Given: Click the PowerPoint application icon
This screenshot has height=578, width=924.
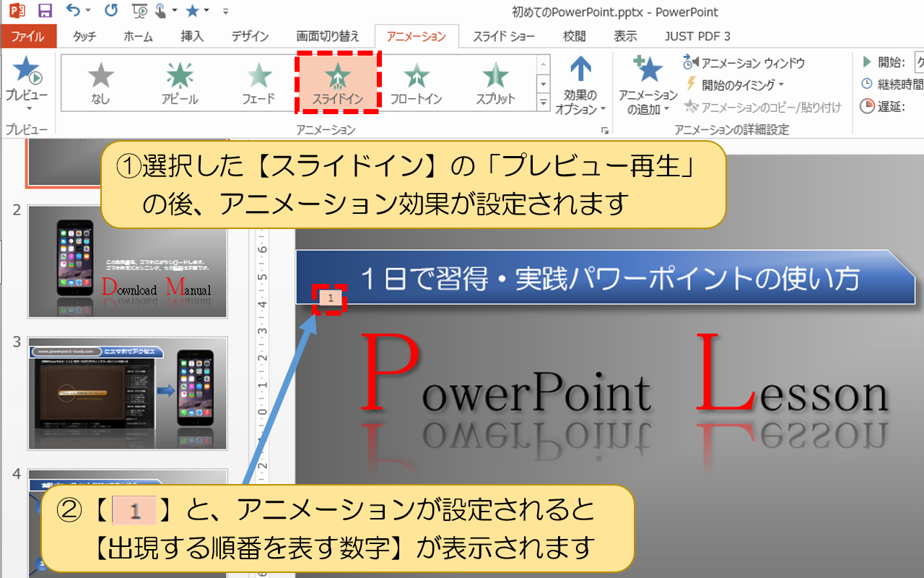Looking at the screenshot, I should [x=17, y=11].
